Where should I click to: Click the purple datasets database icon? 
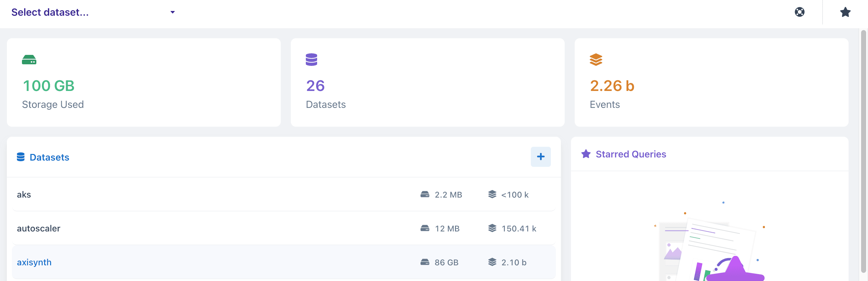(311, 60)
